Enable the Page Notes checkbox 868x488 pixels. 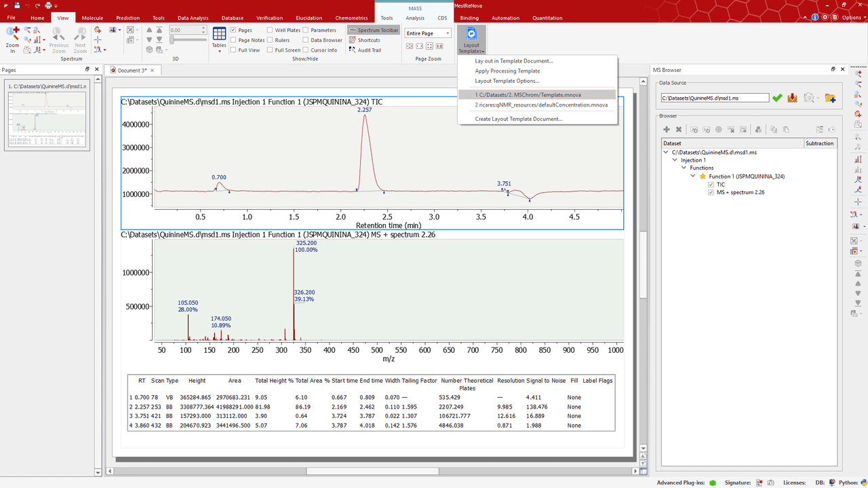click(233, 40)
